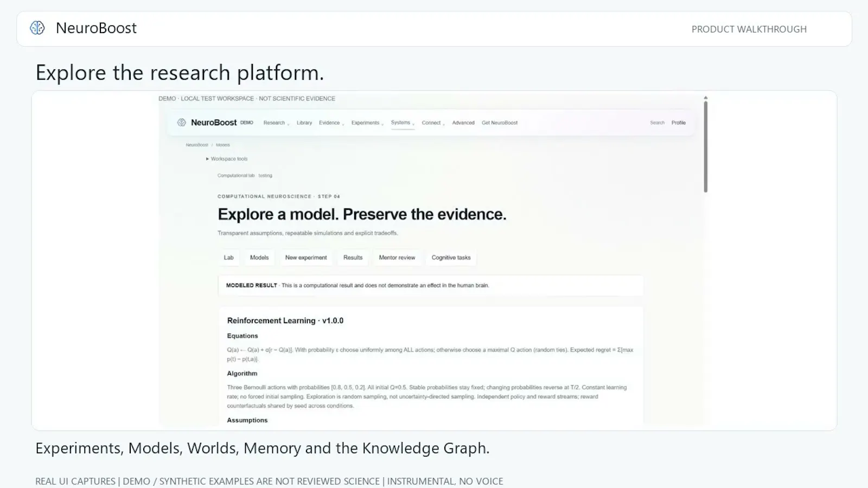
Task: Expand the Workspace tools disclosure triangle
Action: pyautogui.click(x=207, y=159)
